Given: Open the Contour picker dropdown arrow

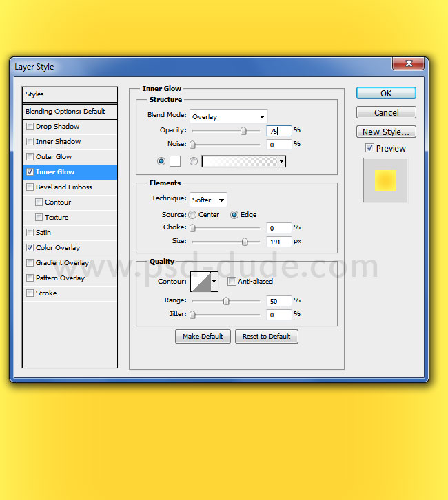Looking at the screenshot, I should pos(214,281).
